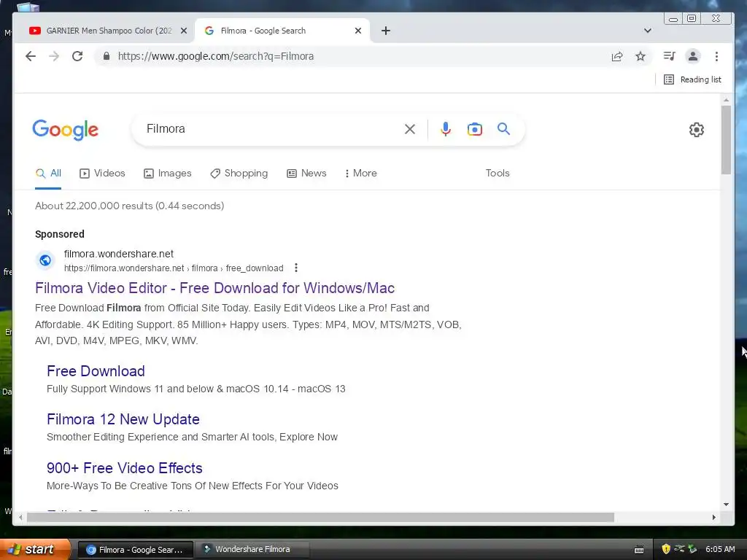This screenshot has height=560, width=747.
Task: Open the 900+ Free Video Effects link
Action: coord(124,468)
